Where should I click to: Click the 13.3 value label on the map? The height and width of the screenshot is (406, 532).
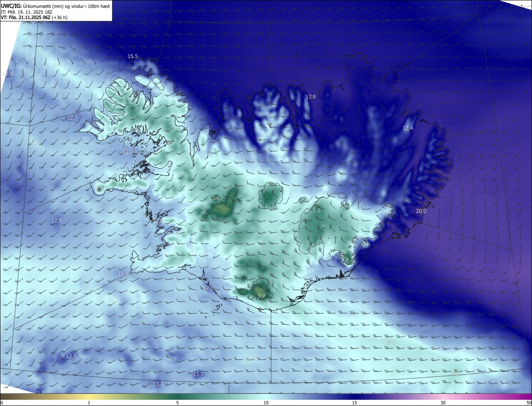click(158, 384)
